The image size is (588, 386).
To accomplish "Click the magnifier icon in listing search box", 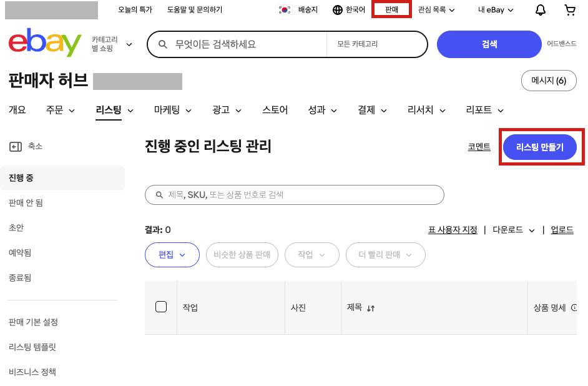I will click(159, 195).
